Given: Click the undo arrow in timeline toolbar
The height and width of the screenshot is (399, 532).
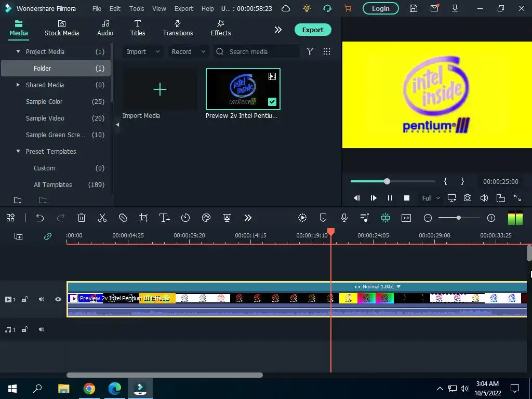Looking at the screenshot, I should coord(40,218).
